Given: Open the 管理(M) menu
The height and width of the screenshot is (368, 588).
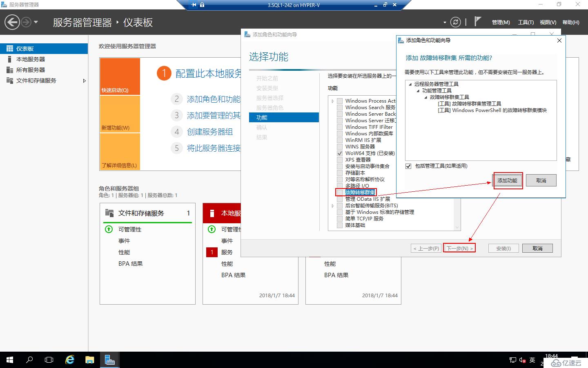Looking at the screenshot, I should pos(501,22).
